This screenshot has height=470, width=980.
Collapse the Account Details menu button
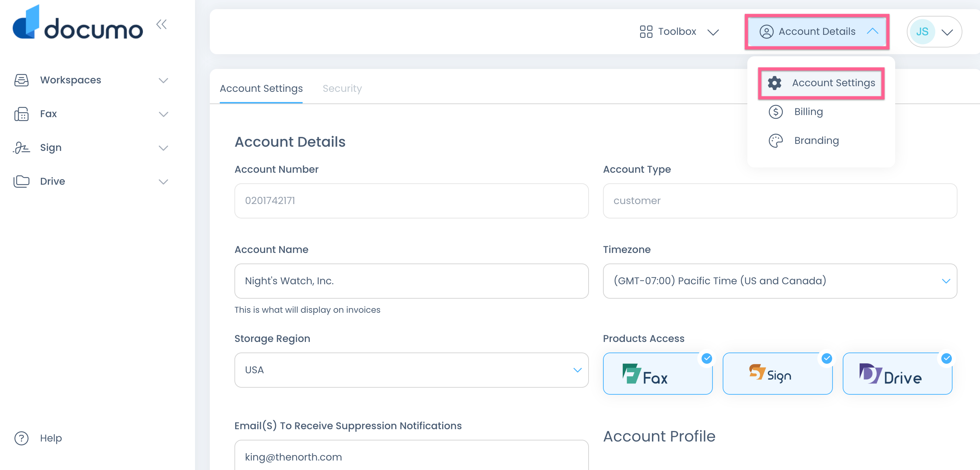816,32
